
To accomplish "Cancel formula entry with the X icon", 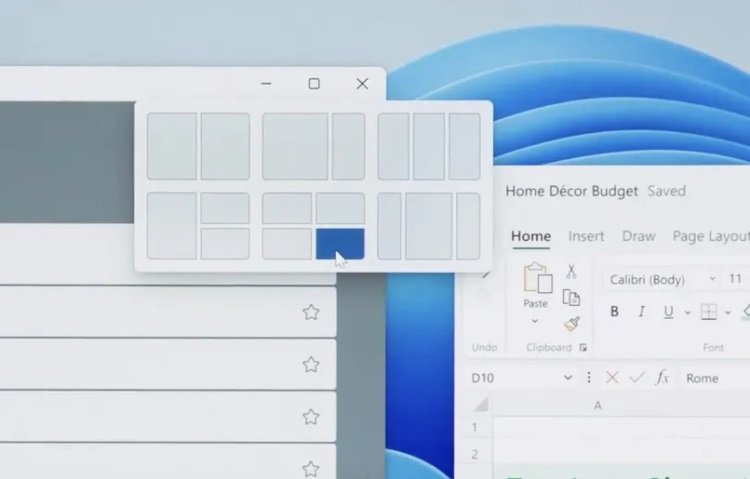I will tap(612, 377).
